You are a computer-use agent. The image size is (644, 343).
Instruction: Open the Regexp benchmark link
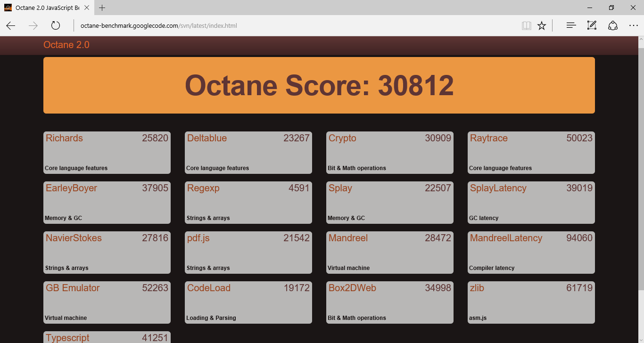coord(203,188)
